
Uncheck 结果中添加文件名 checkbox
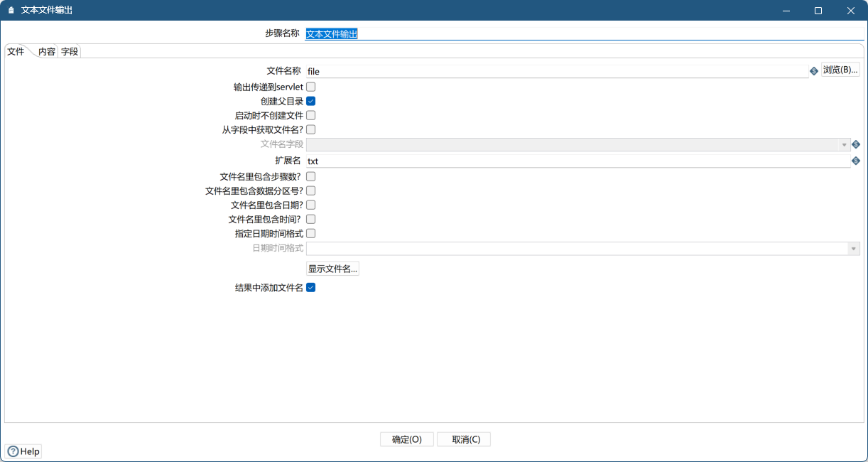coord(310,288)
